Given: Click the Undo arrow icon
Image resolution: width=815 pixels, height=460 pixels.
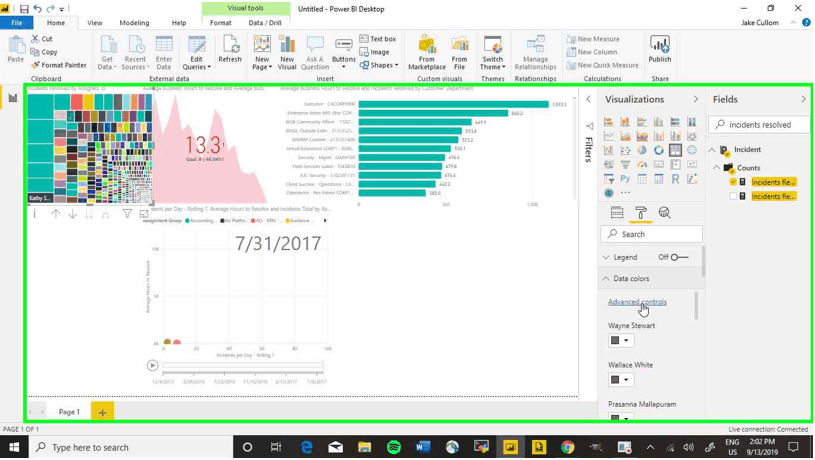Looking at the screenshot, I should [37, 9].
